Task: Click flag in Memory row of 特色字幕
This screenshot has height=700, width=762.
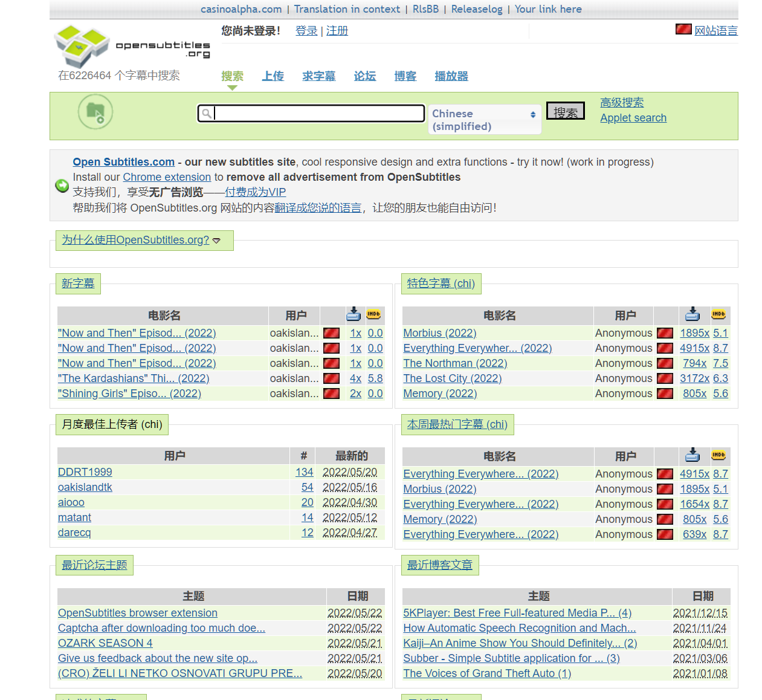Action: coord(665,394)
